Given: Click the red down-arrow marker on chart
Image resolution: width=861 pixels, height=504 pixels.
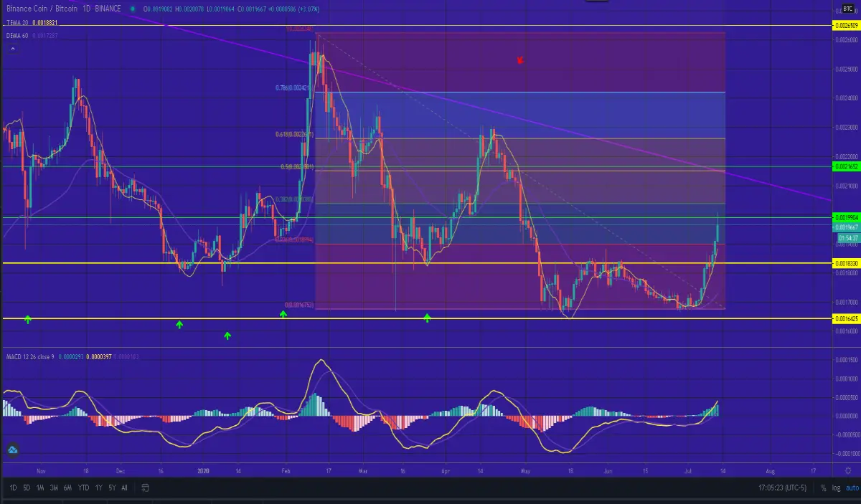Looking at the screenshot, I should point(520,60).
